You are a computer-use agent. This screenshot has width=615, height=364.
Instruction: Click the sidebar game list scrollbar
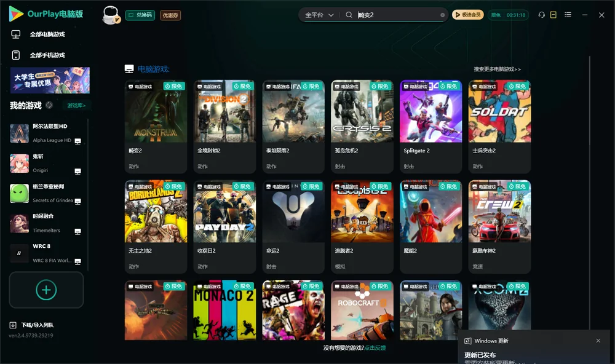[x=88, y=195]
